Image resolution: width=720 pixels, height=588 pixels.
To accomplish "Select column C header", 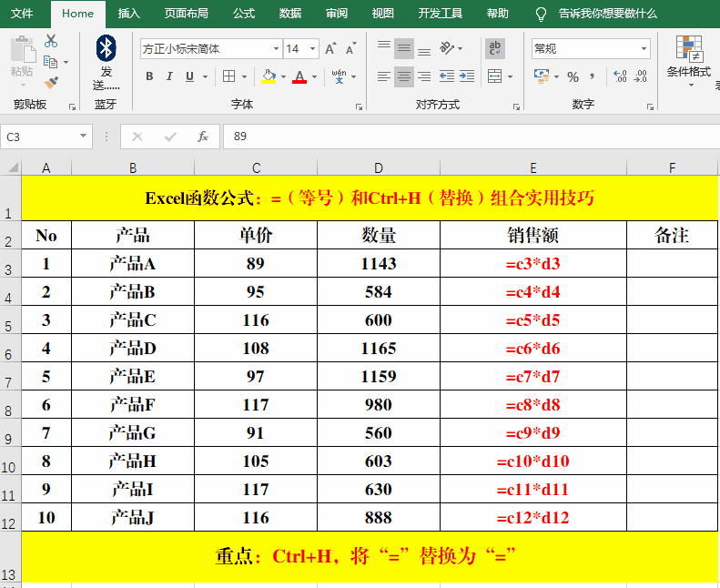I will (256, 168).
